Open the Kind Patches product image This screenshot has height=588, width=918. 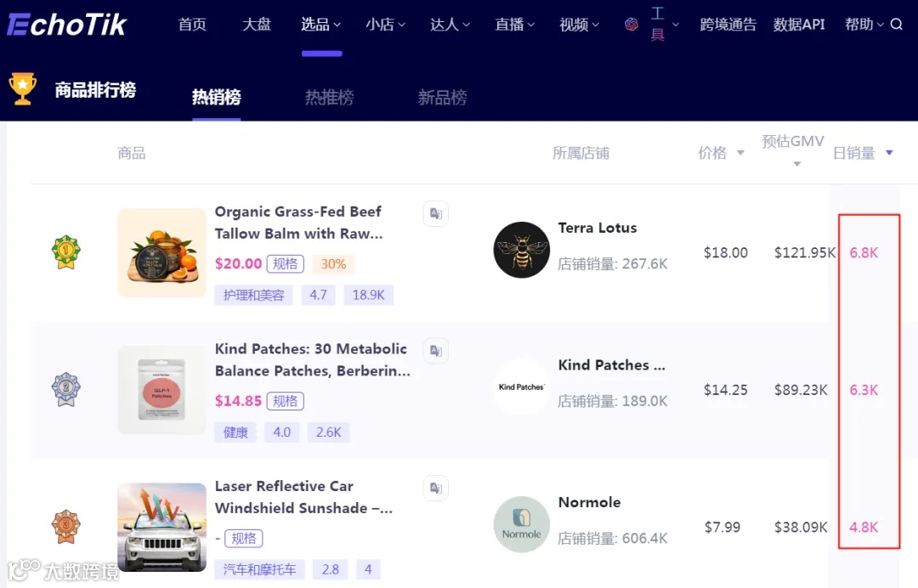(162, 390)
